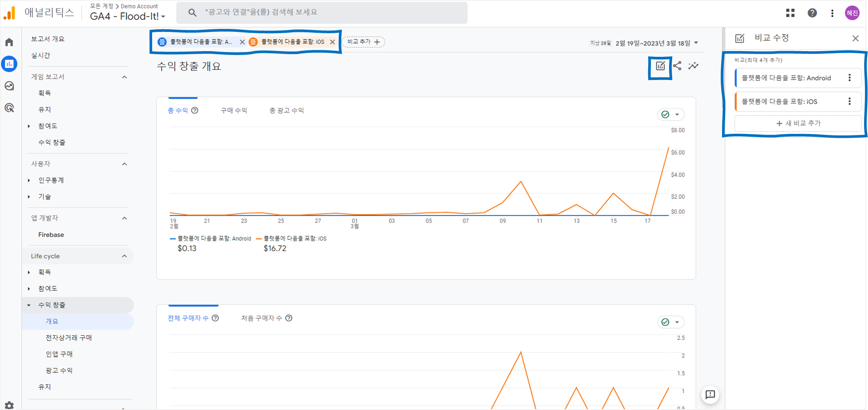The height and width of the screenshot is (410, 868).
Task: Open options for Android comparison row
Action: pyautogui.click(x=850, y=78)
